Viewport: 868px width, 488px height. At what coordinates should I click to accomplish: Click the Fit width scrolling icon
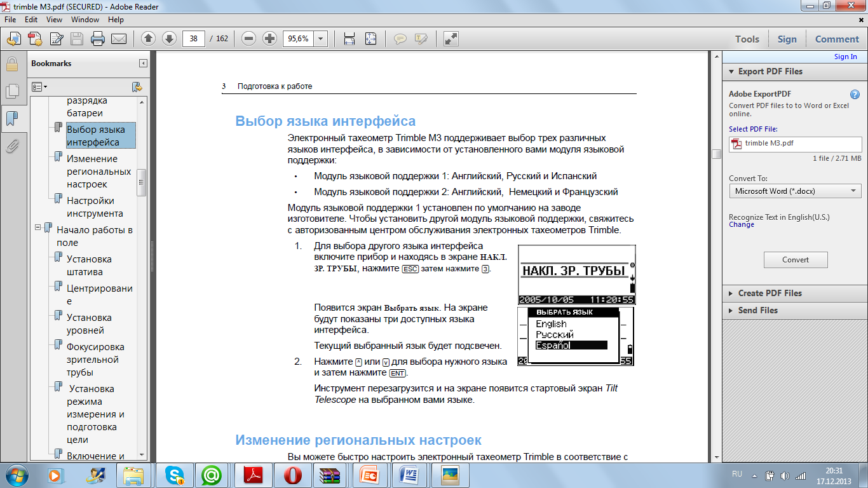tap(349, 39)
